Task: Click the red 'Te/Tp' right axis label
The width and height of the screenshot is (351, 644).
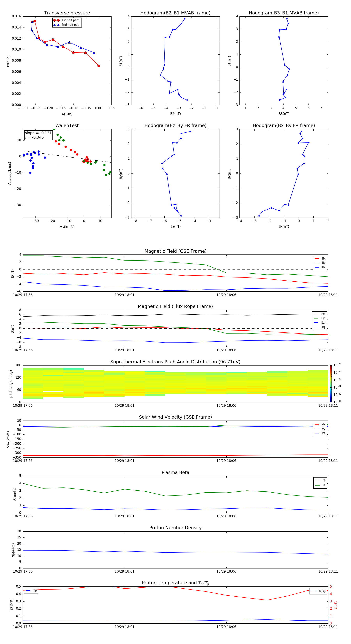Action: 336,605
